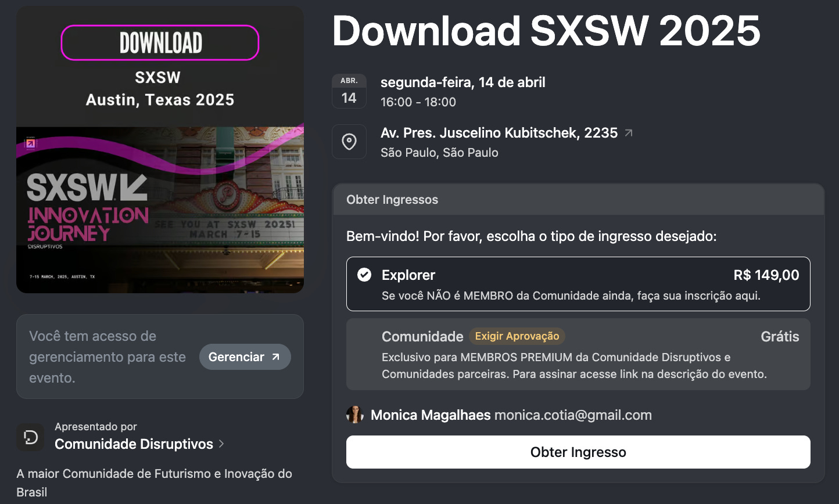Screen dimensions: 839x504
Task: Select the Explorer ticket option
Action: 578,284
